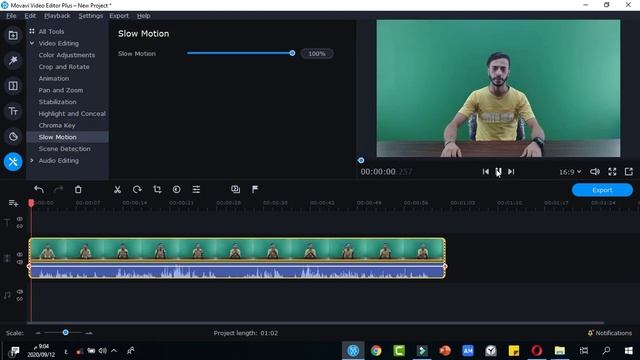
Task: Click the add track icon
Action: pyautogui.click(x=13, y=203)
